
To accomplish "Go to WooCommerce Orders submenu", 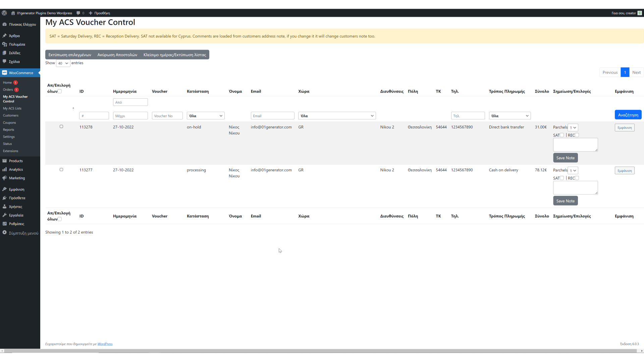I will (8, 89).
